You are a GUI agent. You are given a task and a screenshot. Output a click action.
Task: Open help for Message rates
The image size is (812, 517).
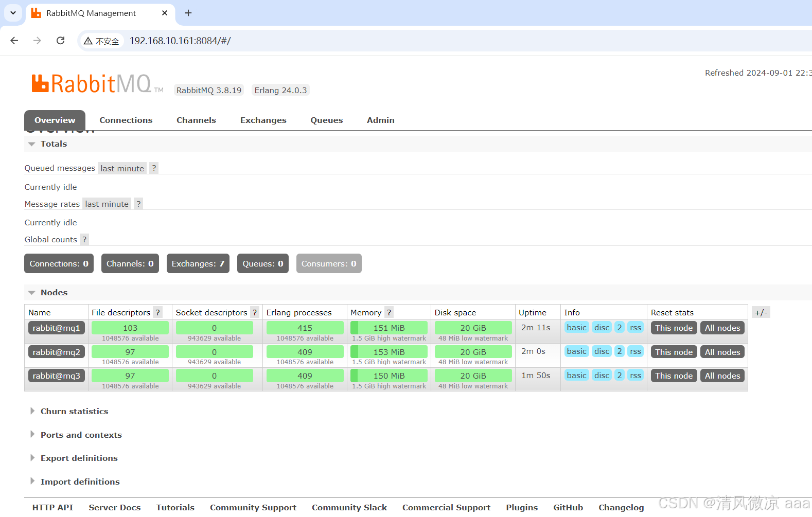click(x=138, y=204)
